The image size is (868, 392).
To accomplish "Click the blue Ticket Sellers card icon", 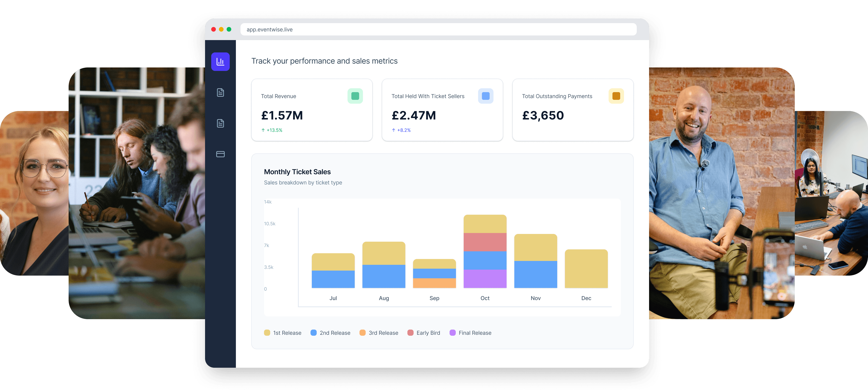I will 485,96.
